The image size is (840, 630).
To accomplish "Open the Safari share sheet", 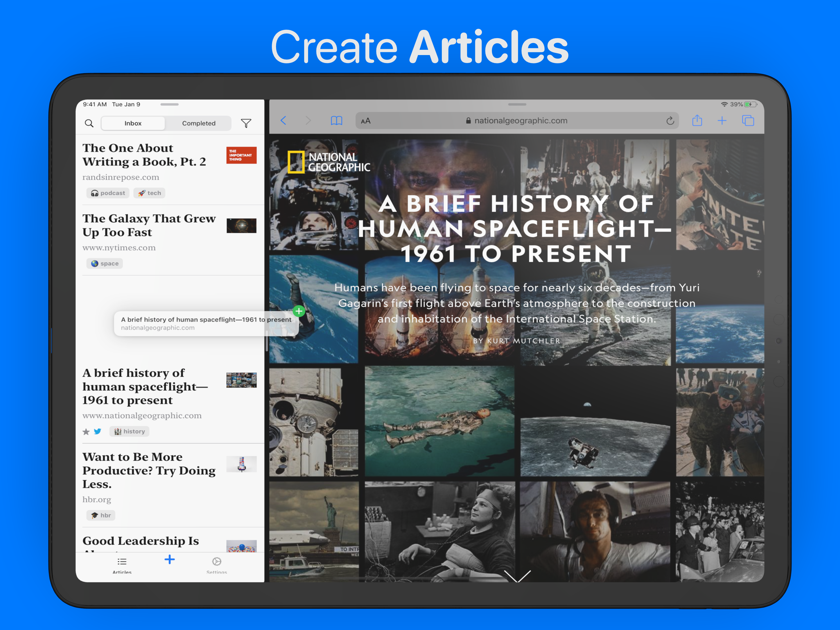I will [697, 120].
